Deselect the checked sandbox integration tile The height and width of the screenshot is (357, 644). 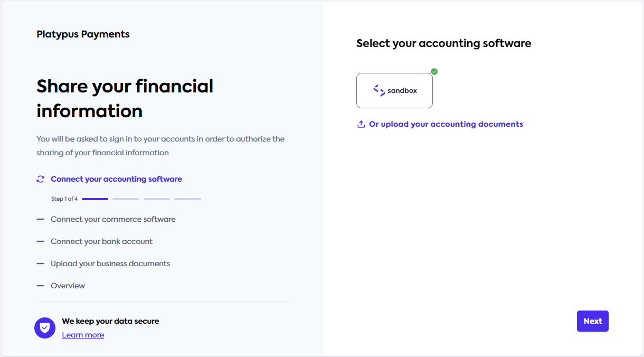tap(394, 90)
